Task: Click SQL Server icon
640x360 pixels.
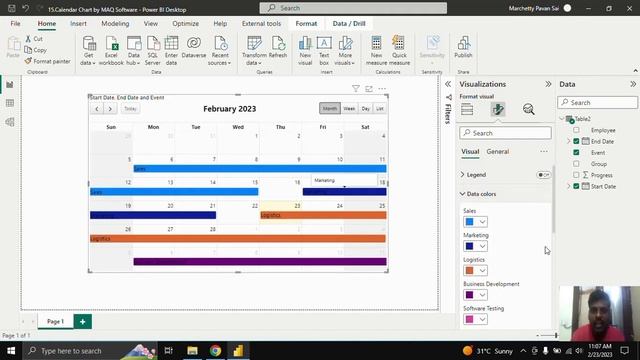Action: click(153, 51)
